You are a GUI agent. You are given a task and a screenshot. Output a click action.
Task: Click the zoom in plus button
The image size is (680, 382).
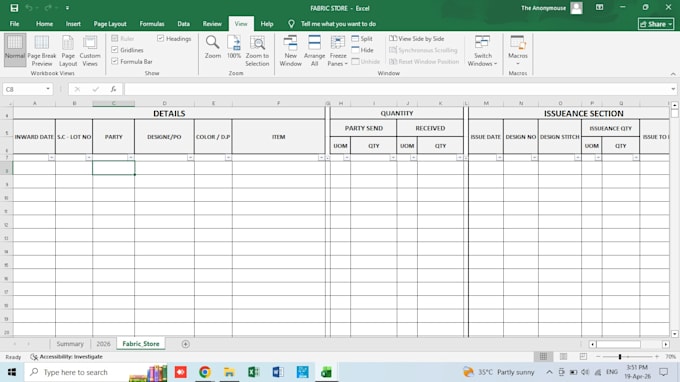point(657,356)
